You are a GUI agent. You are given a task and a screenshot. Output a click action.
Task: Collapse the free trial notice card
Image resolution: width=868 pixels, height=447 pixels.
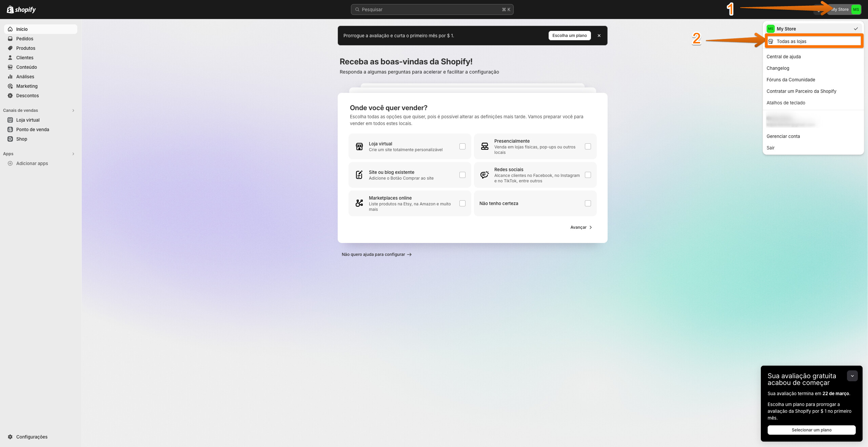tap(852, 376)
